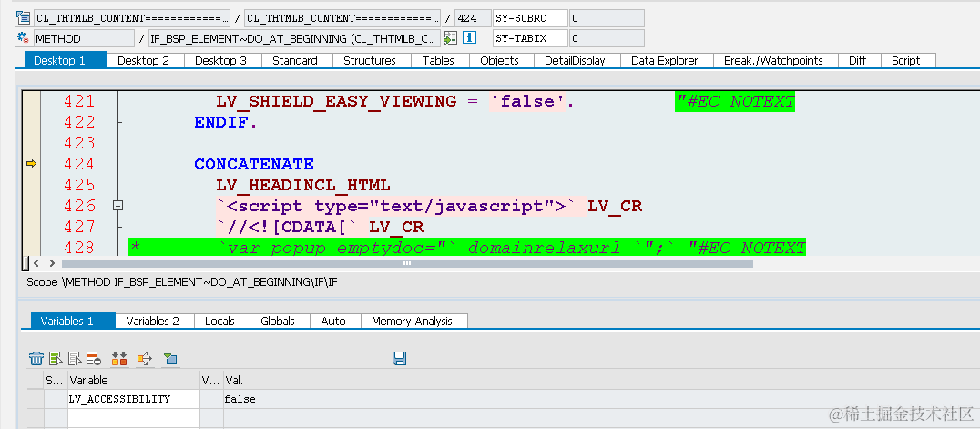This screenshot has height=429, width=980.
Task: Click line number 421 in the editor
Action: click(79, 101)
